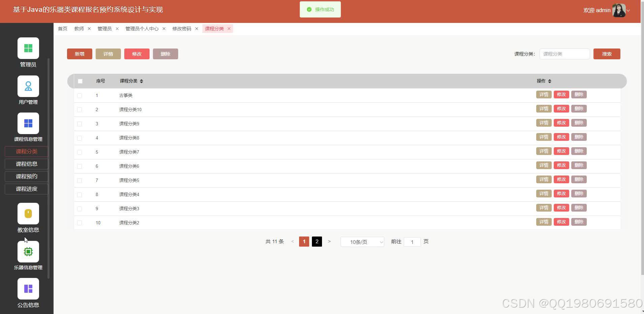Image resolution: width=644 pixels, height=314 pixels.
Task: Click the 搜索 button
Action: pos(607,54)
